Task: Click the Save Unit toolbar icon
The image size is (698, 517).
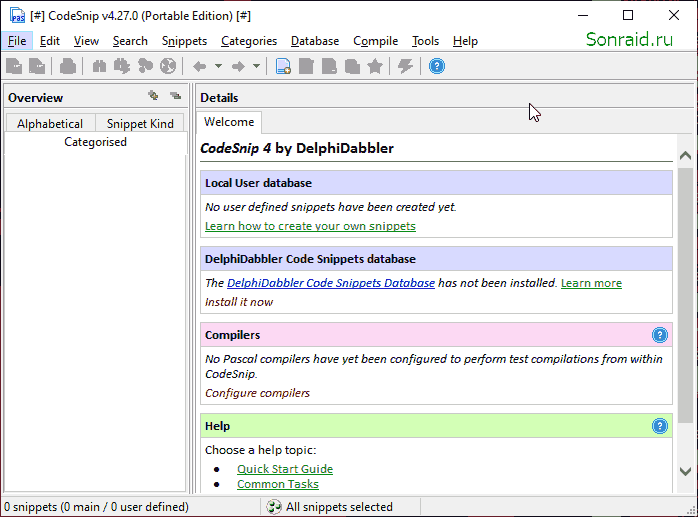Action: [x=37, y=66]
